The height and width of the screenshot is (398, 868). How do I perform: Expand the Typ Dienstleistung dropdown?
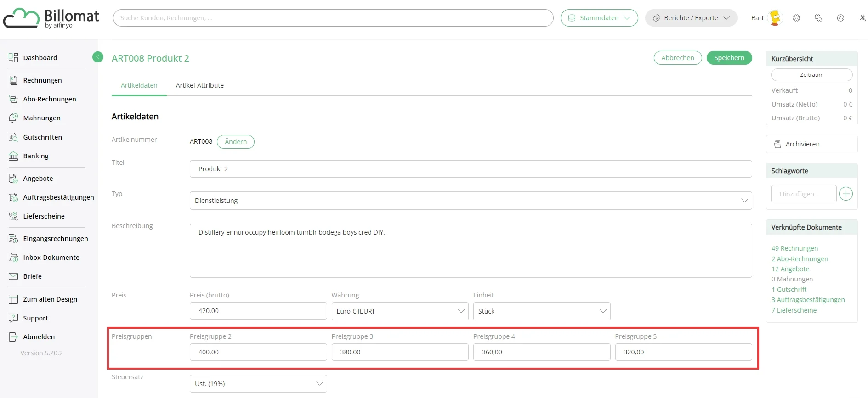(x=471, y=201)
